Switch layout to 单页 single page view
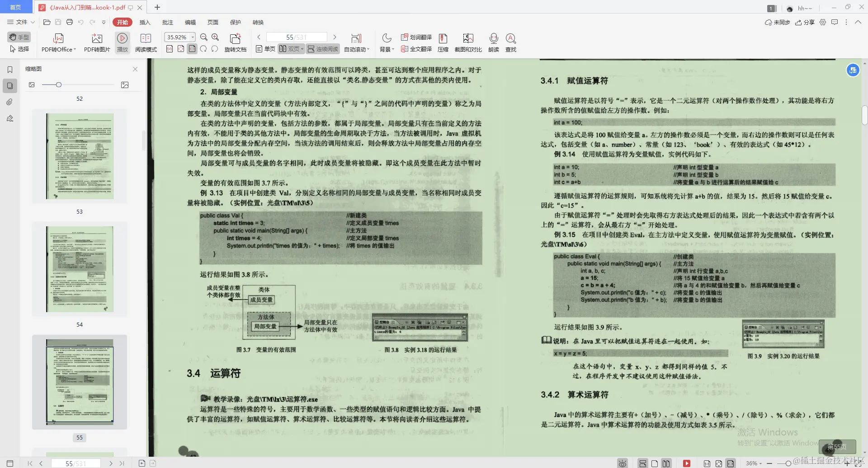Image resolution: width=868 pixels, height=468 pixels. 265,49
